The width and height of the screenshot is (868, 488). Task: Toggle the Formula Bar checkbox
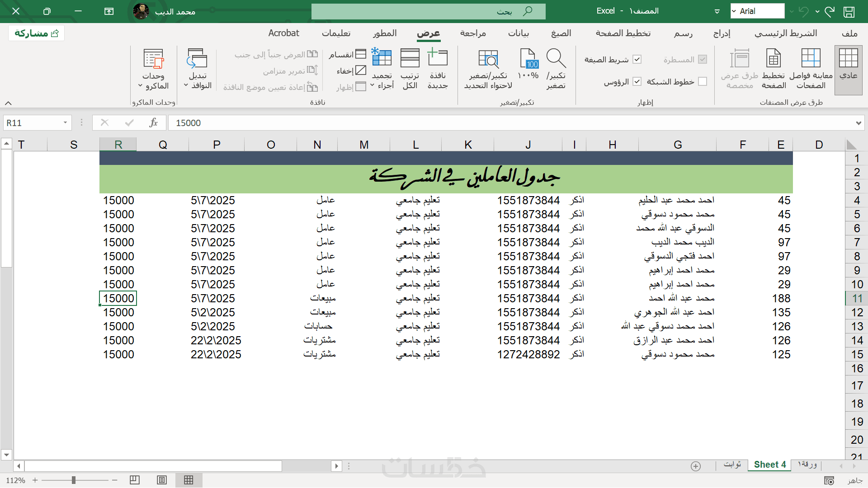[x=637, y=60]
